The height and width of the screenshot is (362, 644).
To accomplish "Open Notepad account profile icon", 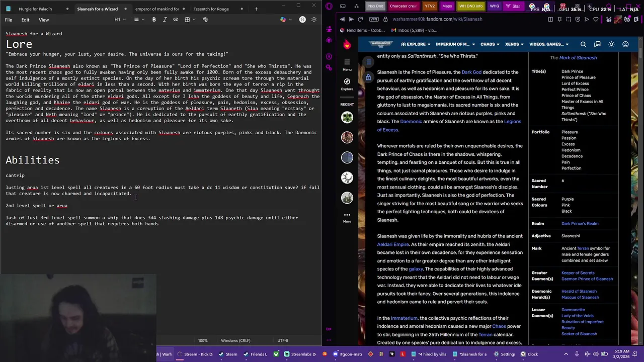I will click(302, 20).
